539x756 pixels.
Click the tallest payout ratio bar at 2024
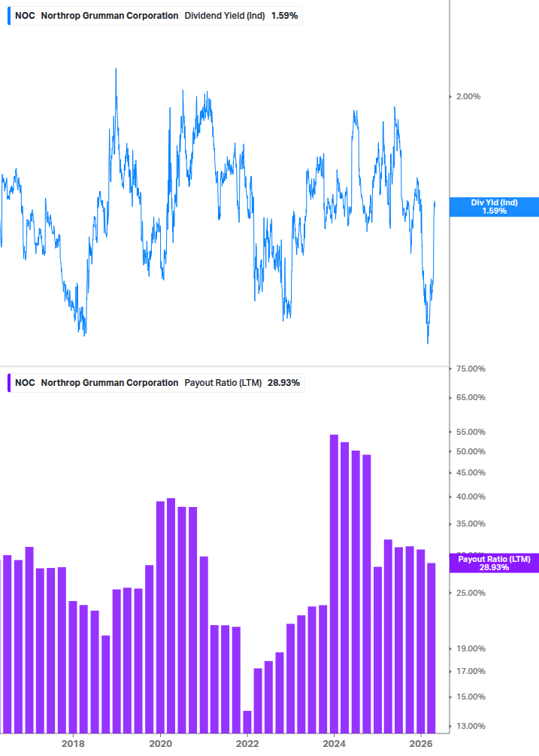[x=334, y=584]
